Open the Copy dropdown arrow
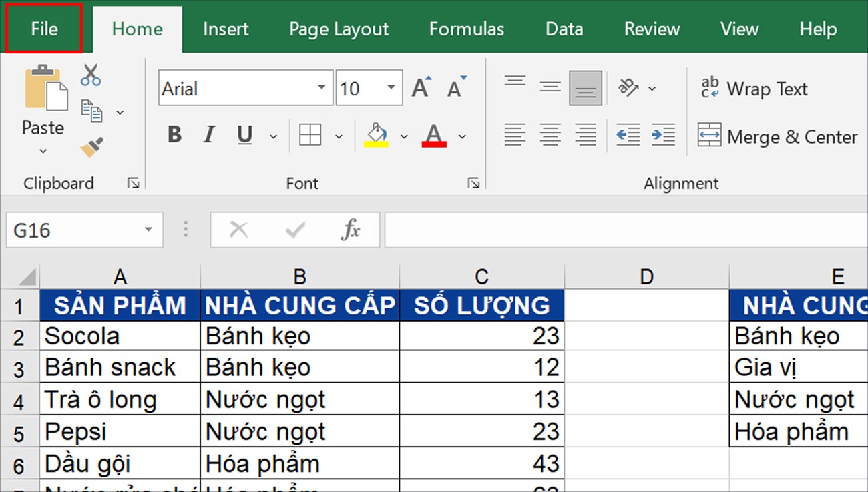 click(x=120, y=112)
